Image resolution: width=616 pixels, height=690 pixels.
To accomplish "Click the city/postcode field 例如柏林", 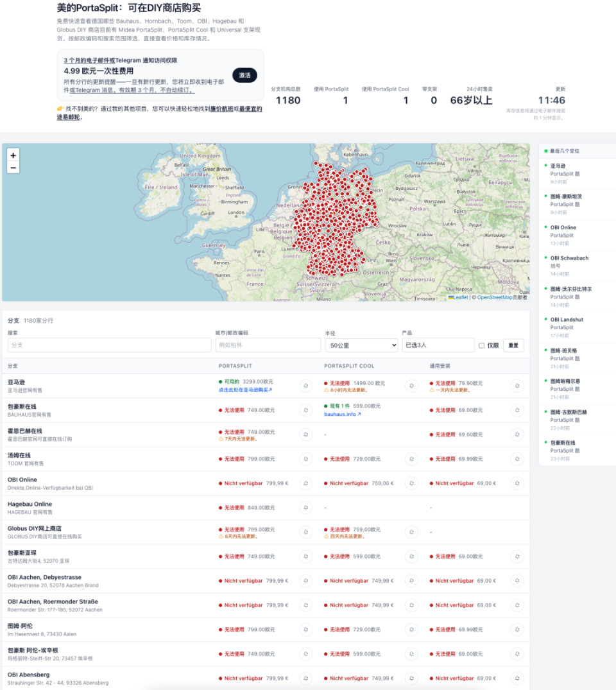I will [x=268, y=345].
